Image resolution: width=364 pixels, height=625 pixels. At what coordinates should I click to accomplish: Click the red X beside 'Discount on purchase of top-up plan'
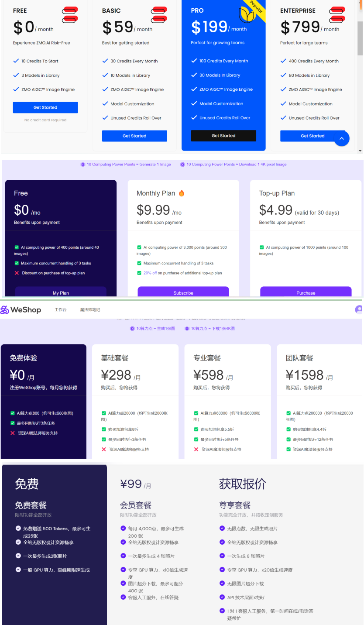(x=17, y=273)
